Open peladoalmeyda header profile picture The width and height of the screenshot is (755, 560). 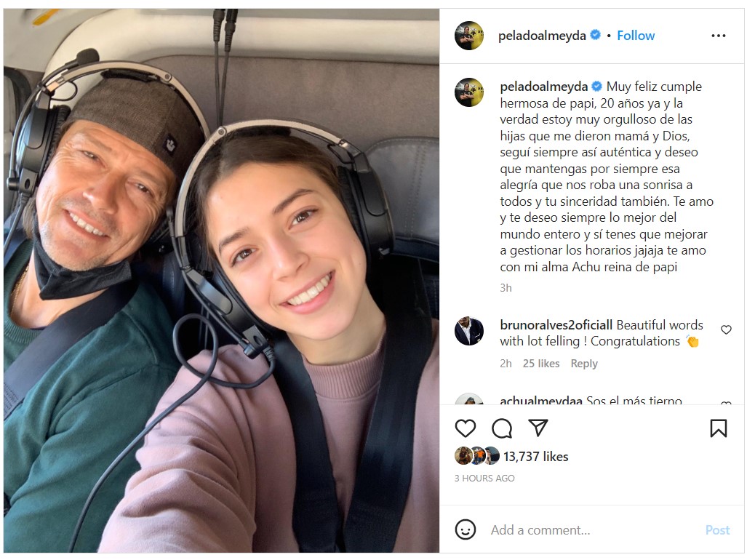tap(469, 36)
